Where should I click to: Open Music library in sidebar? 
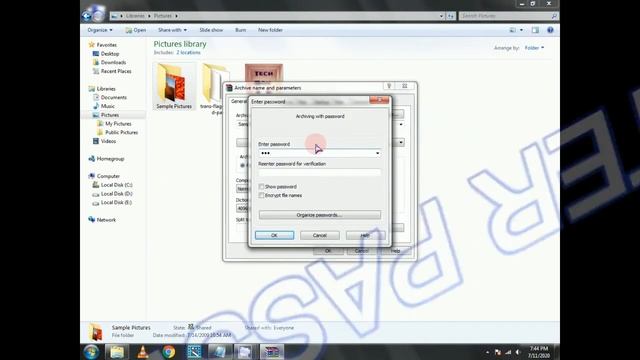coord(107,106)
